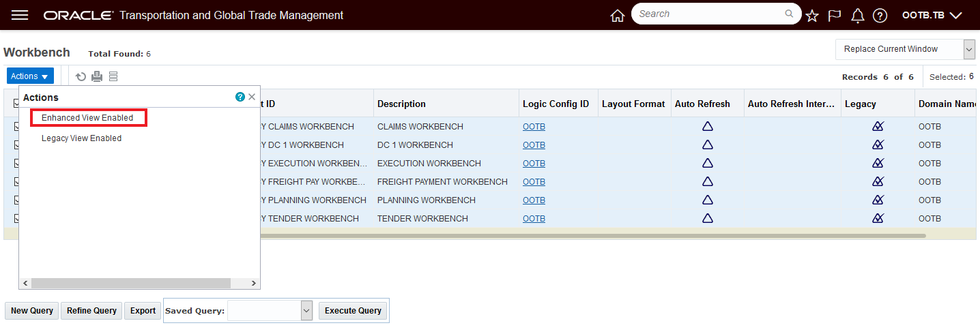Open help question mark in header
The image size is (980, 334).
coord(880,16)
